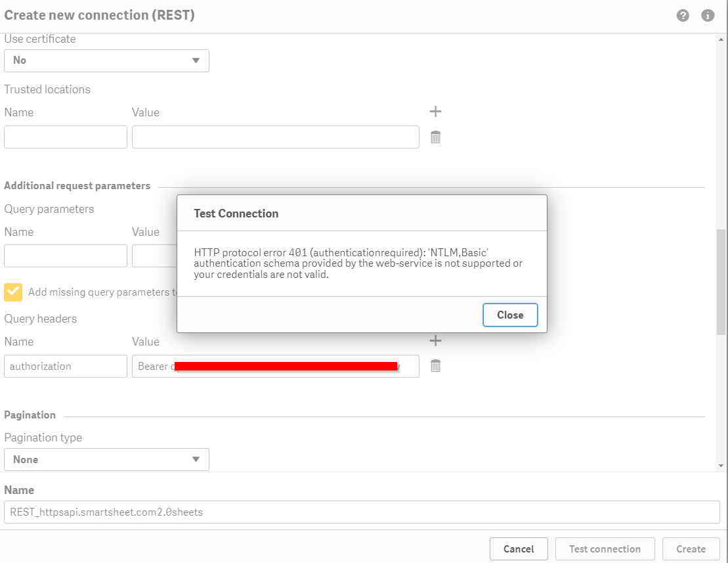This screenshot has height=563, width=728.
Task: Click the help question mark icon
Action: tap(683, 15)
